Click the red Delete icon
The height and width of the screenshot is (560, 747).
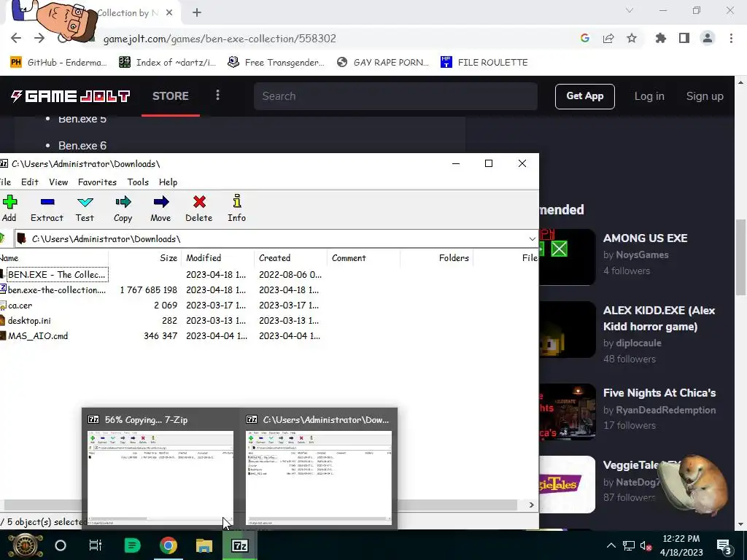pyautogui.click(x=199, y=209)
